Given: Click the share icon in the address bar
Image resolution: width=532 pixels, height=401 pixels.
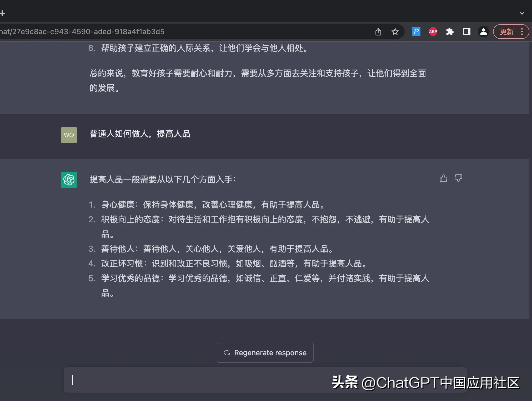Looking at the screenshot, I should coord(378,32).
